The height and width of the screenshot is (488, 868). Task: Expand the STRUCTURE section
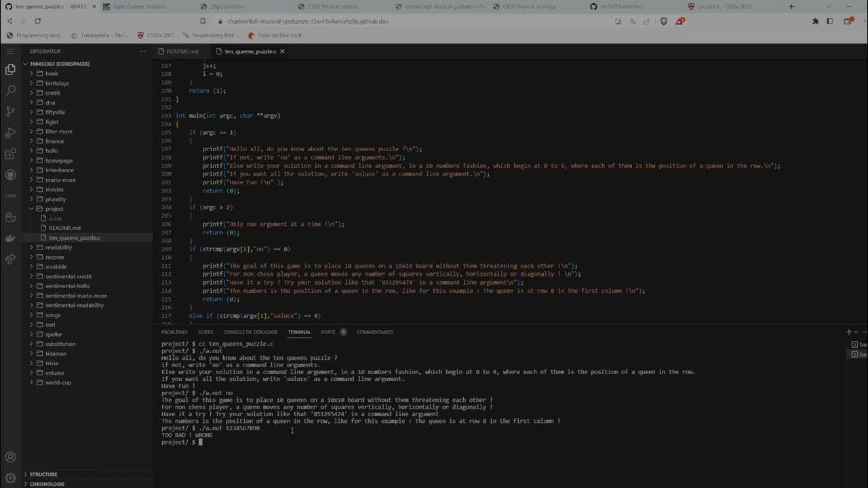pyautogui.click(x=43, y=474)
